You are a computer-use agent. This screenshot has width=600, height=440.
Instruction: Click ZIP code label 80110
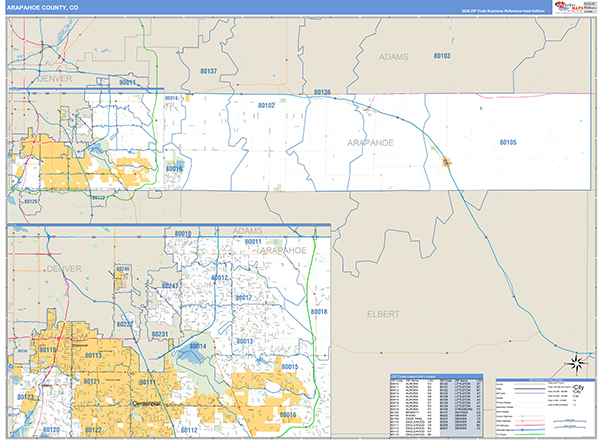(48, 350)
